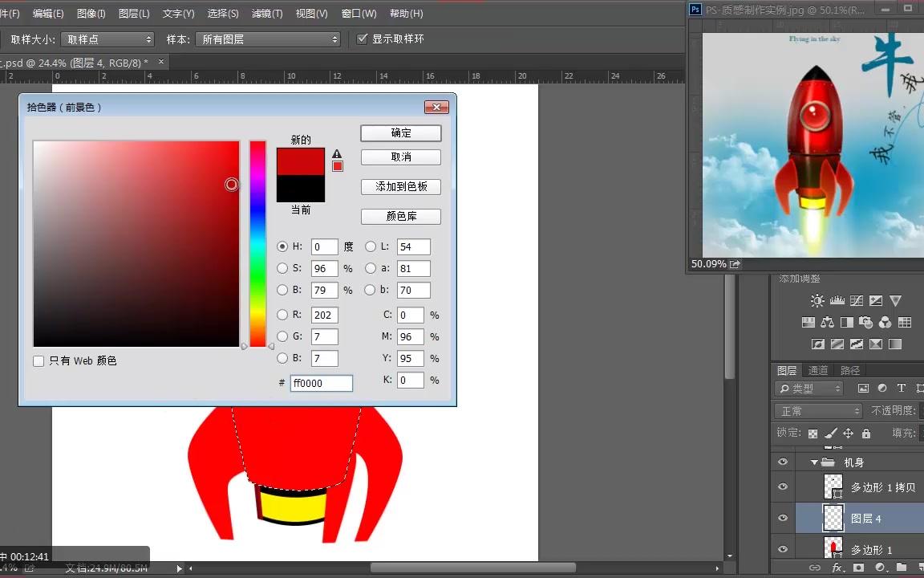Open the Curves adjustment icon
Screen dimensions: 924x578
click(856, 300)
